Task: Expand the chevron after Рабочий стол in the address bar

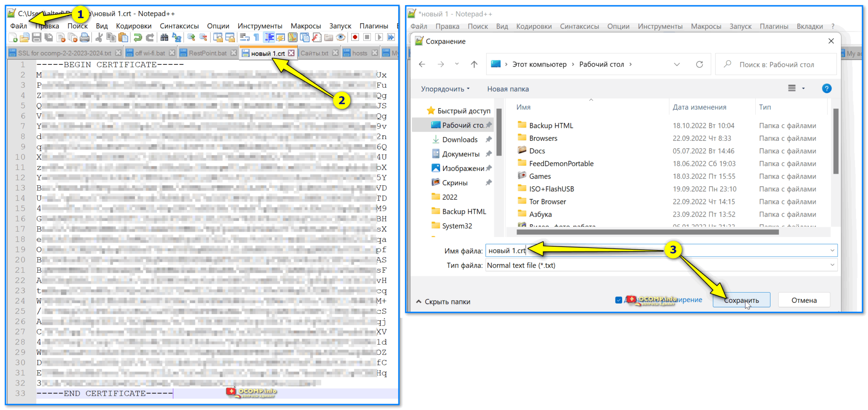Action: (630, 64)
